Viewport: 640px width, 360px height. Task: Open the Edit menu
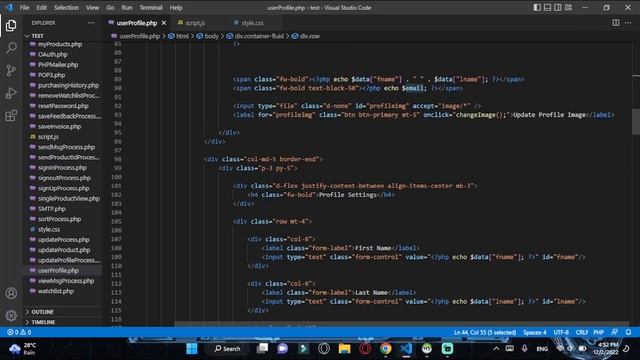point(41,7)
